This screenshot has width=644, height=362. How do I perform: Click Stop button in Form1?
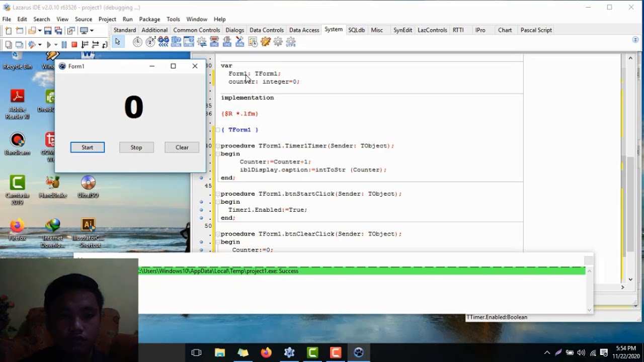click(x=136, y=147)
